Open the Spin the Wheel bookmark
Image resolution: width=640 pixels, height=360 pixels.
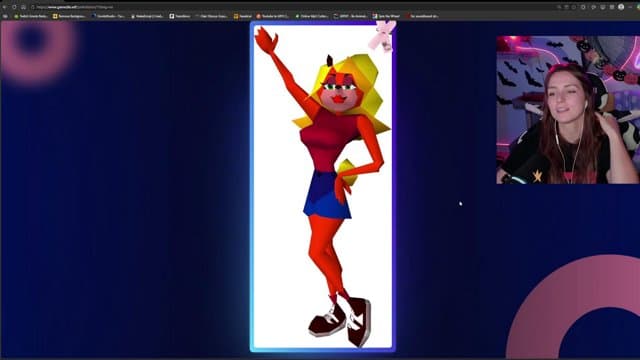tap(386, 16)
